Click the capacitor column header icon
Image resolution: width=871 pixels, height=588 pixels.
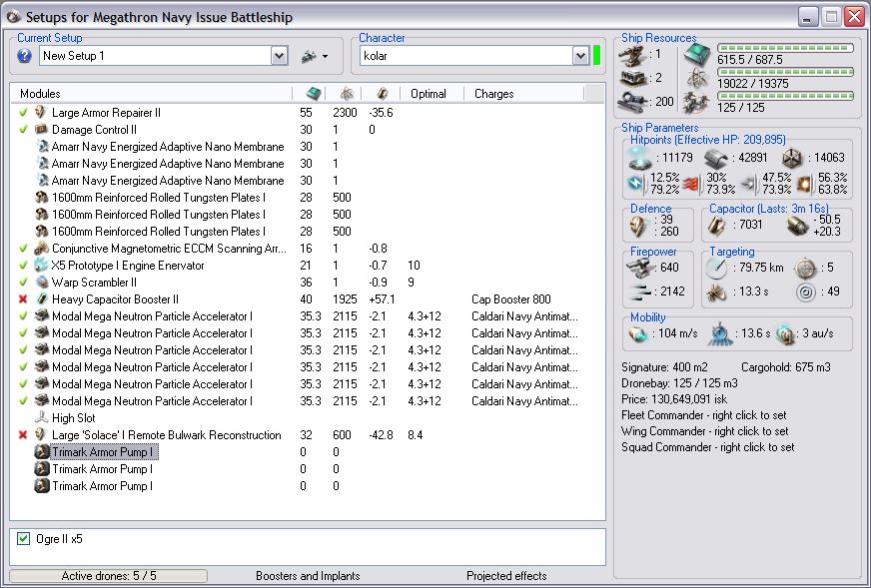(381, 94)
